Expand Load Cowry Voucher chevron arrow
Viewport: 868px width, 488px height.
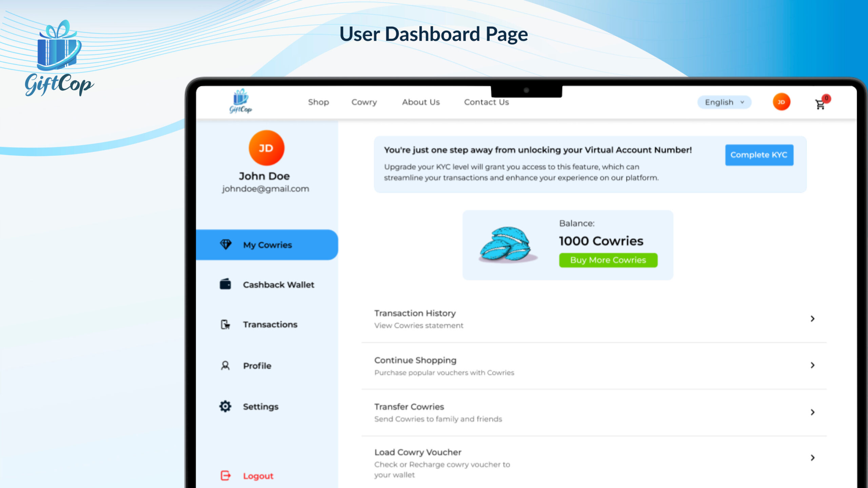point(812,458)
